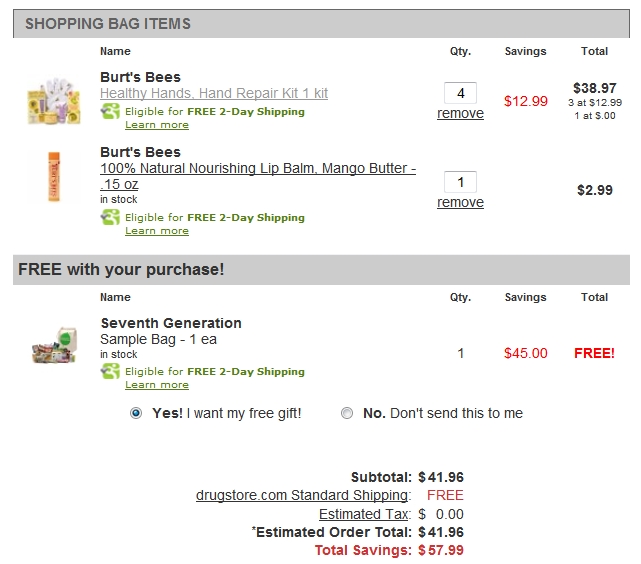Screen dimensions: 641x564
Task: Select "No. Don't send this to me" option
Action: tap(347, 413)
